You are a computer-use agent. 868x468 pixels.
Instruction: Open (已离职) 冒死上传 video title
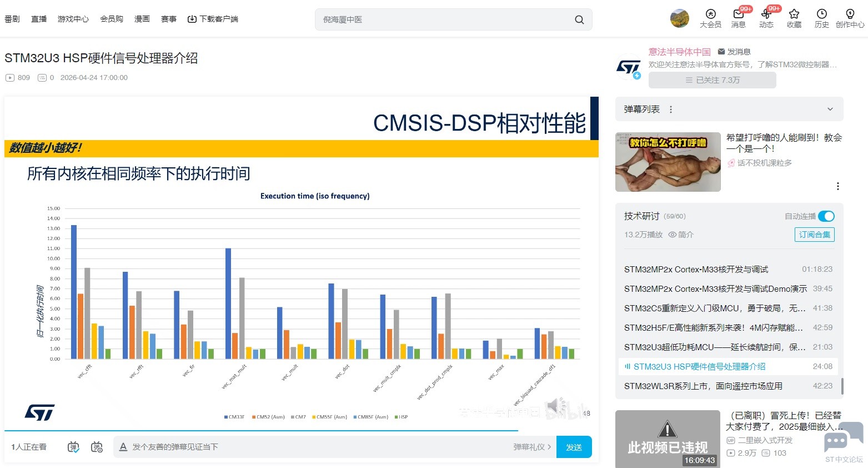[784, 421]
